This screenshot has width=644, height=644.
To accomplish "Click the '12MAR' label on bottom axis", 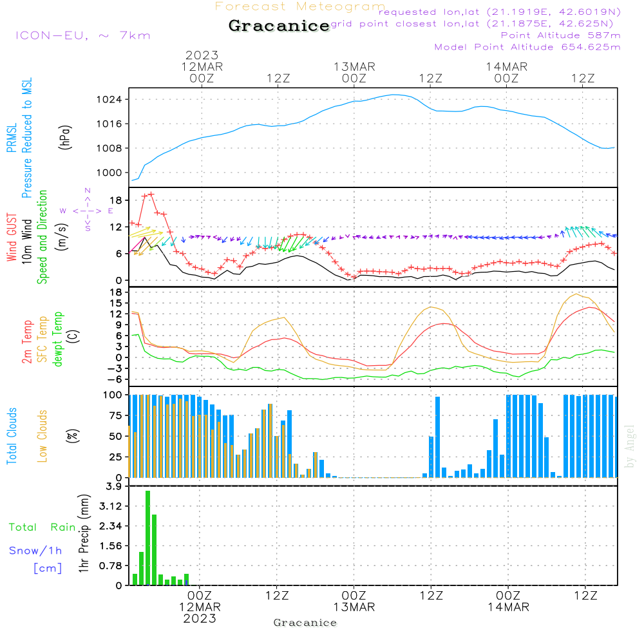I will pyautogui.click(x=200, y=607).
